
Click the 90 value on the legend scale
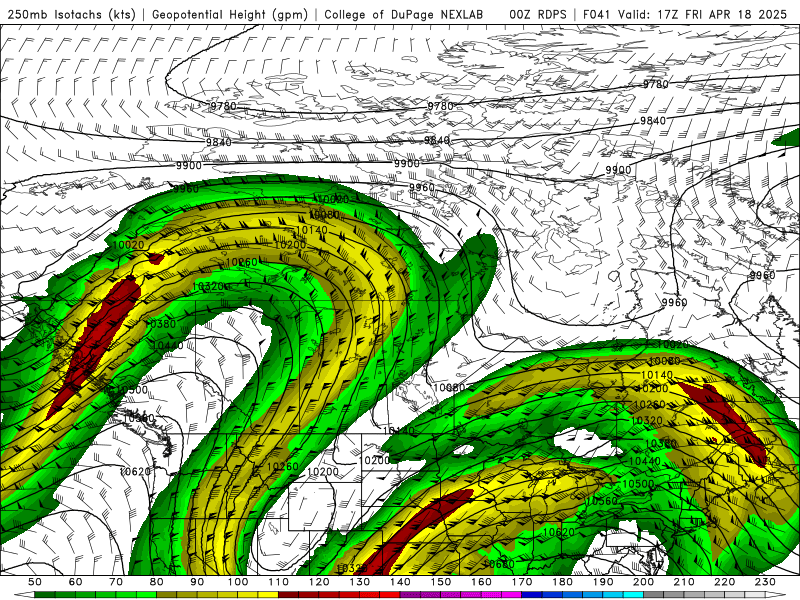[x=197, y=582]
